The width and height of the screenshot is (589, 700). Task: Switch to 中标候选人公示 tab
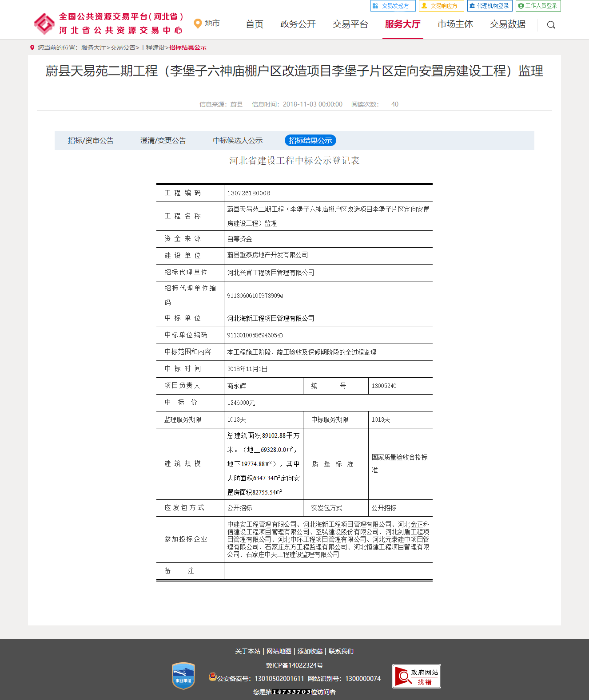point(238,141)
